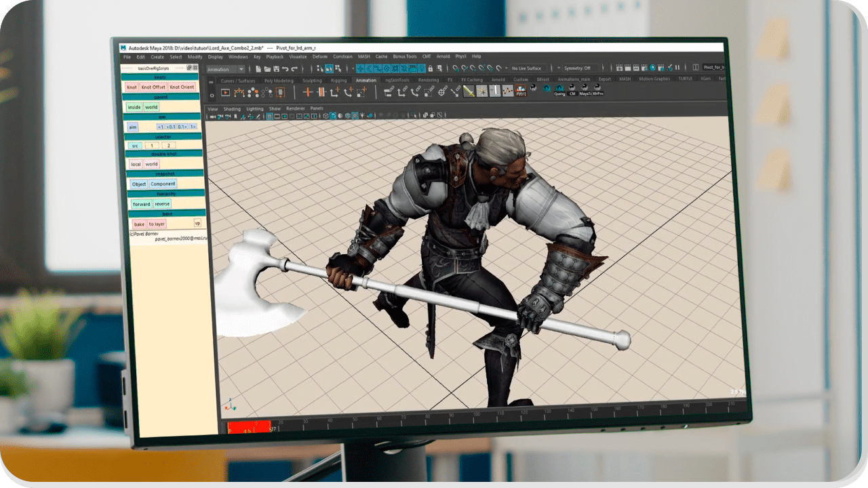868x488 pixels.
Task: Open the File menu
Action: (127, 56)
